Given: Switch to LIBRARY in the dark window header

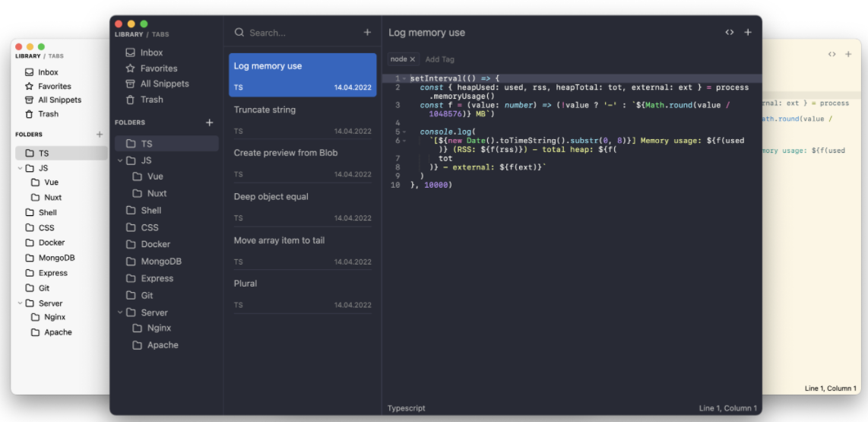Looking at the screenshot, I should point(129,34).
